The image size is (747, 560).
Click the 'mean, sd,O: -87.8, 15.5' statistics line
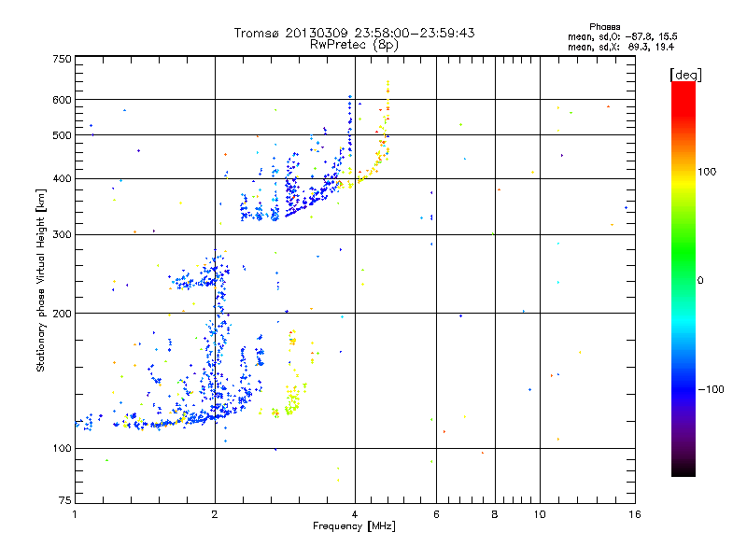click(x=622, y=36)
